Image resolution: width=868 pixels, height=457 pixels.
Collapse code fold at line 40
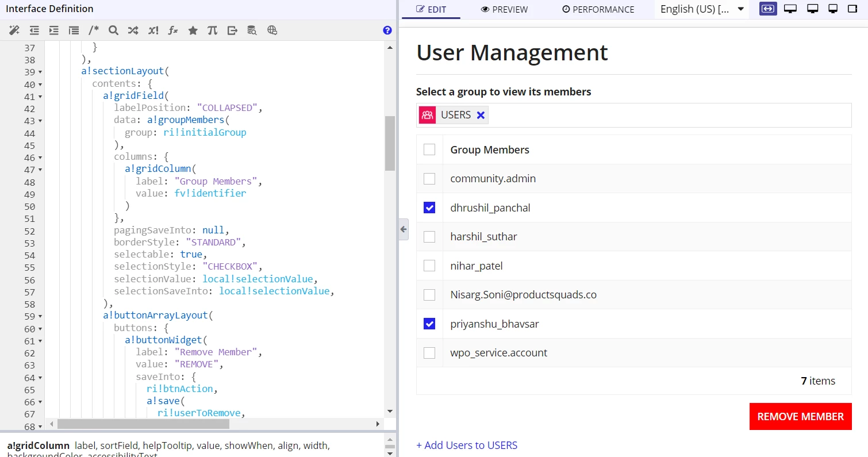(40, 85)
